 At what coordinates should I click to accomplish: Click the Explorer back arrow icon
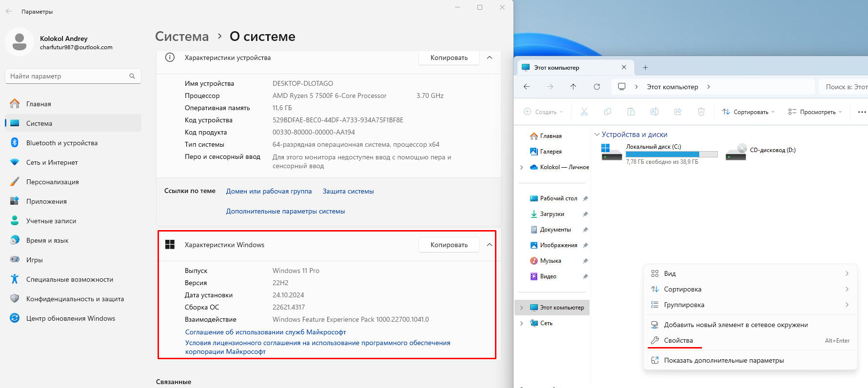click(527, 87)
